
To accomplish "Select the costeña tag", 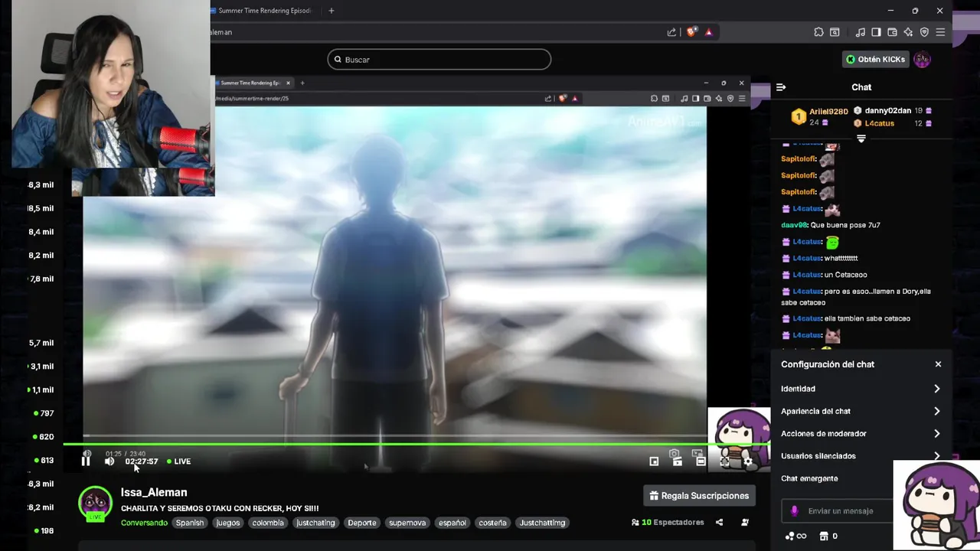I will pos(492,523).
